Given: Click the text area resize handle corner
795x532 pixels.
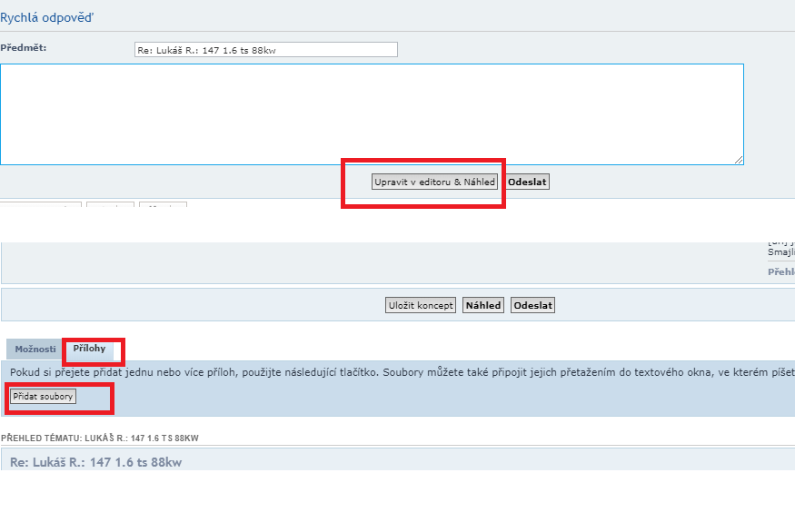Looking at the screenshot, I should point(739,160).
